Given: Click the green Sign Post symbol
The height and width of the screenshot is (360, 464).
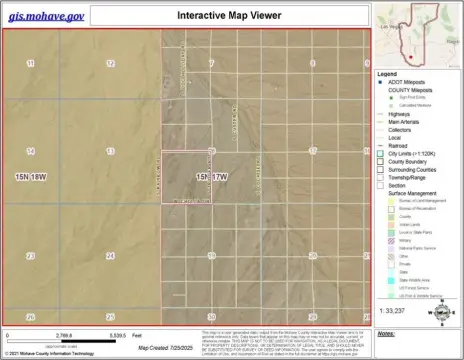Looking at the screenshot, I should (x=391, y=98).
